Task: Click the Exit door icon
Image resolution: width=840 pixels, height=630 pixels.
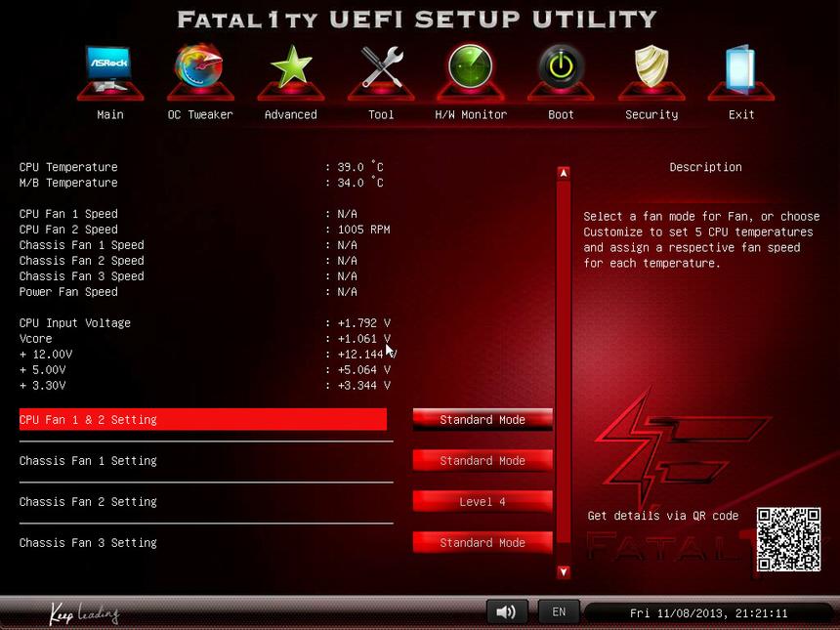Action: pyautogui.click(x=741, y=70)
